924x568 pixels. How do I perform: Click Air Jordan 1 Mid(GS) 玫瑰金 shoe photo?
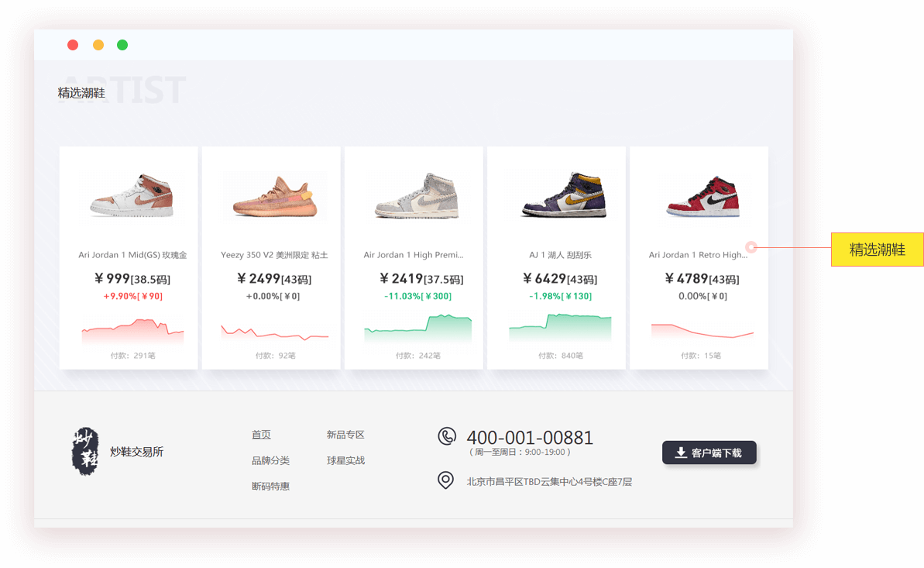(129, 194)
